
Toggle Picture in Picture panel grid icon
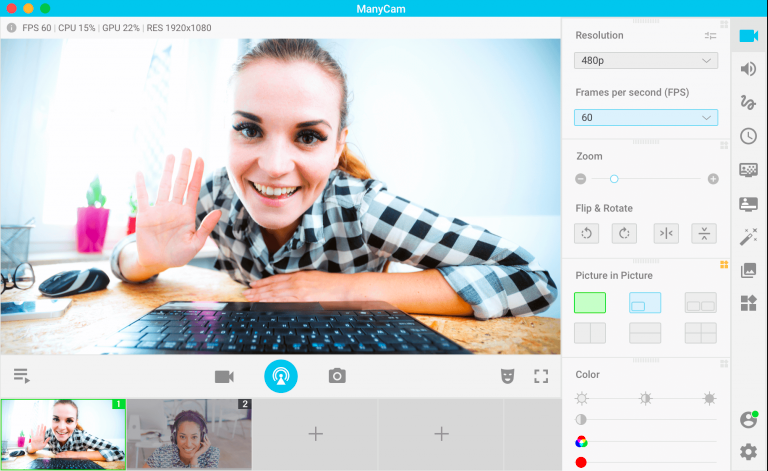coord(724,265)
